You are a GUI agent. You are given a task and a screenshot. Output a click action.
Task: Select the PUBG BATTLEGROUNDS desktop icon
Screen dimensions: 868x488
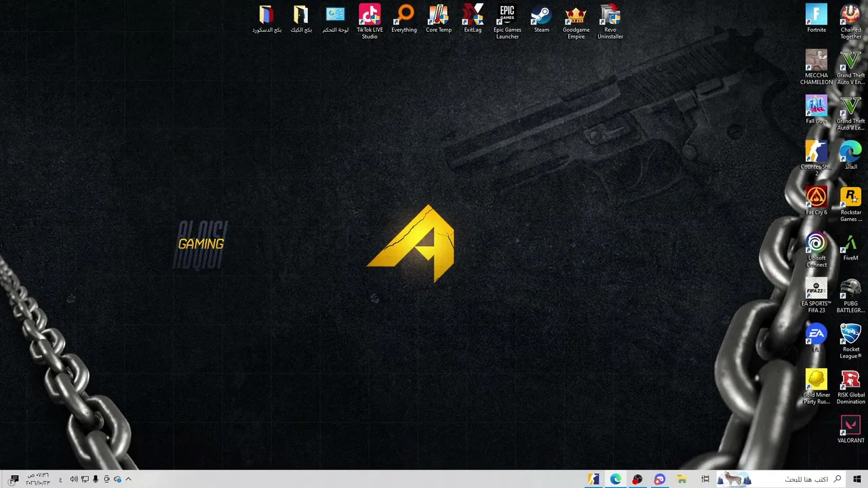click(x=850, y=296)
